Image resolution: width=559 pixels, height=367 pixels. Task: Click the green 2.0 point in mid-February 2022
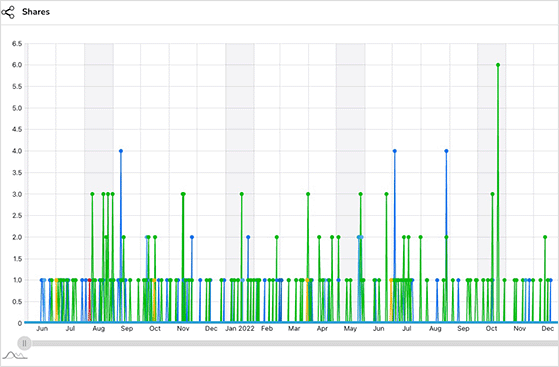[277, 237]
